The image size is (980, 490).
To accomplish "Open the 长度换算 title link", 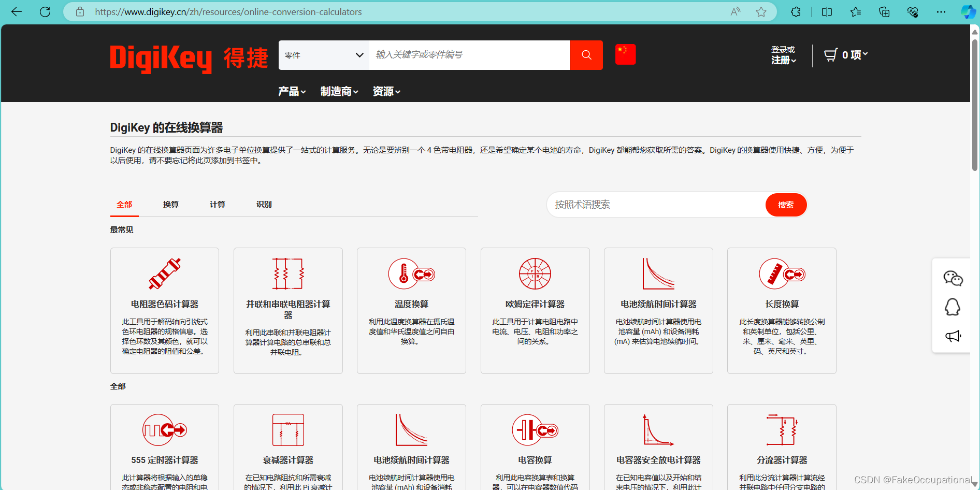I will pos(782,305).
